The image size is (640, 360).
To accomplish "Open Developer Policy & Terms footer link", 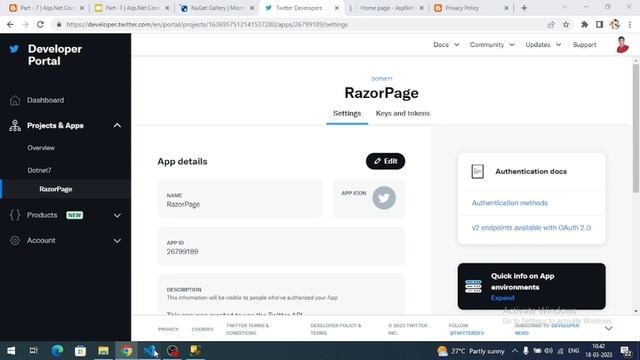I will coord(336,329).
